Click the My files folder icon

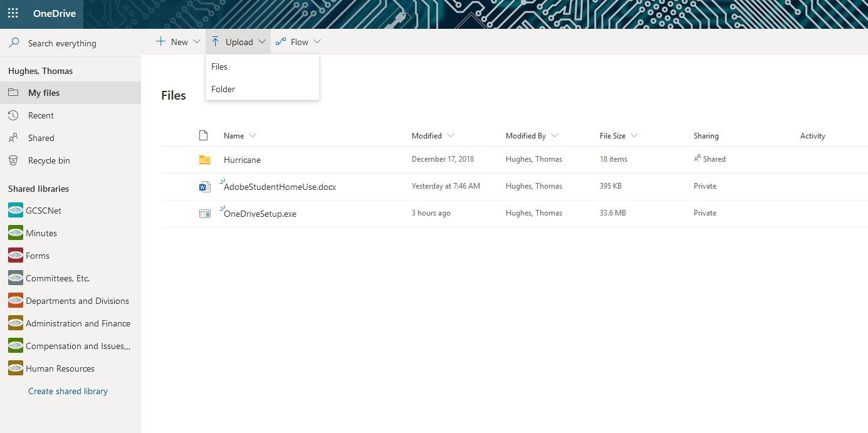point(13,93)
